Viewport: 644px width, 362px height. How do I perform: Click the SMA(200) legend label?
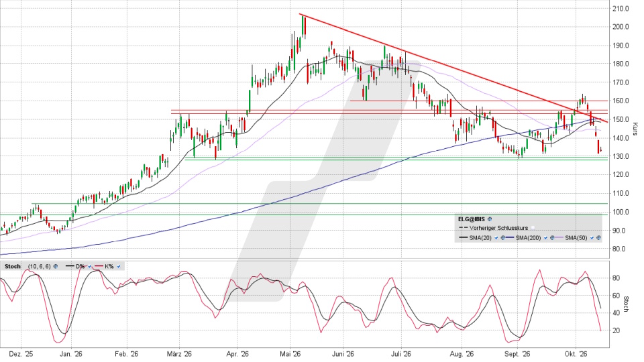[528, 237]
